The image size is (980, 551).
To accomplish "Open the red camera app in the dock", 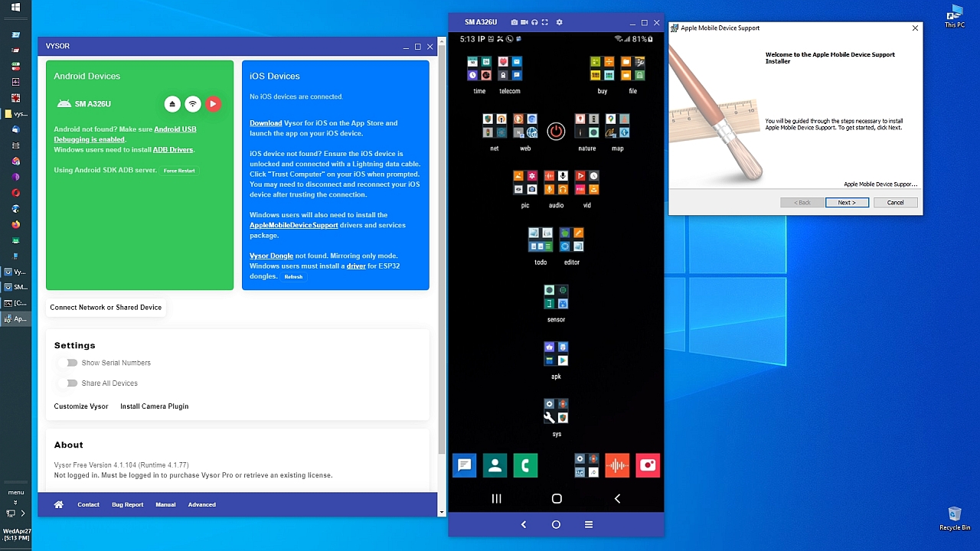I will pyautogui.click(x=648, y=465).
